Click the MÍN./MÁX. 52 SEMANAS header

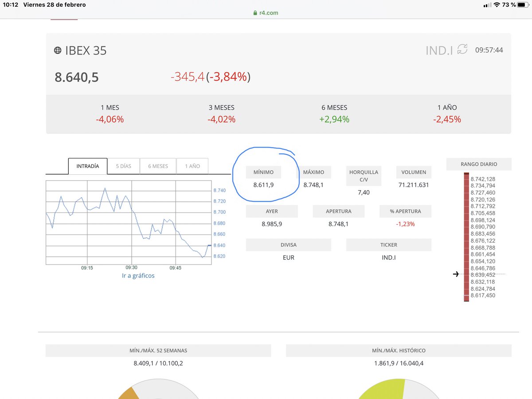click(158, 350)
